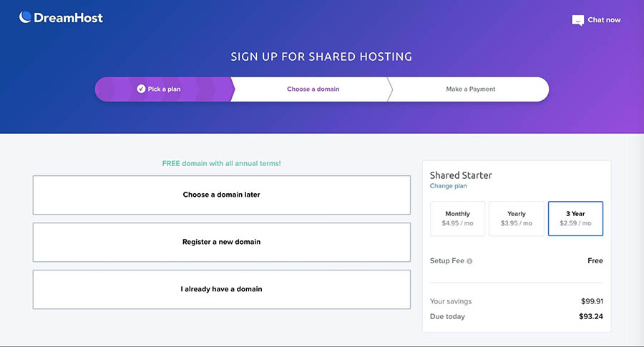Screen dimensions: 644x347
Task: Click the Chat now text link
Action: pyautogui.click(x=604, y=20)
